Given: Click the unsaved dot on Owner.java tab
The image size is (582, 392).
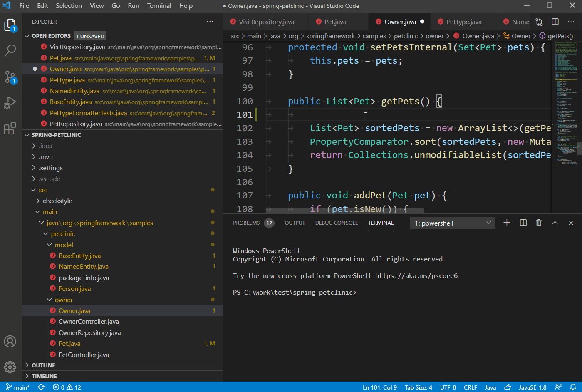Looking at the screenshot, I should (422, 22).
